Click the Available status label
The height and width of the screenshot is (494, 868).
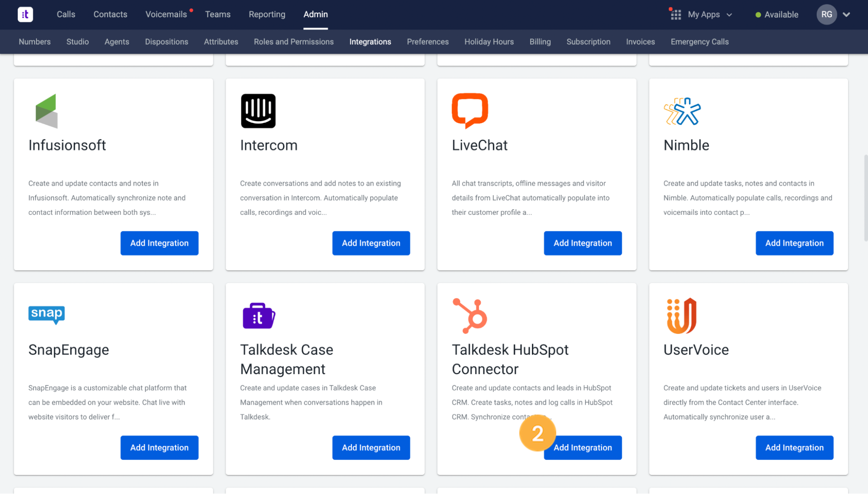click(x=781, y=15)
